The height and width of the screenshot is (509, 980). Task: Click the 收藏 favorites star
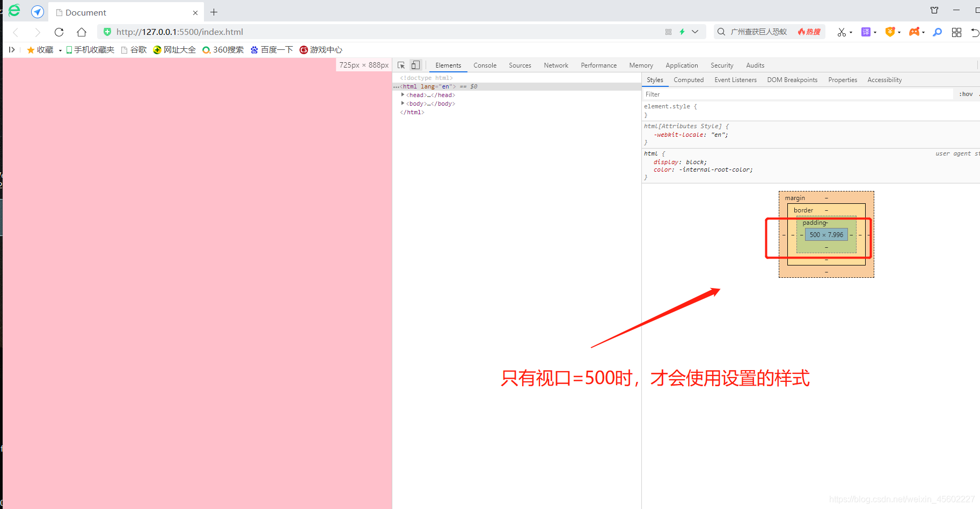click(31, 50)
